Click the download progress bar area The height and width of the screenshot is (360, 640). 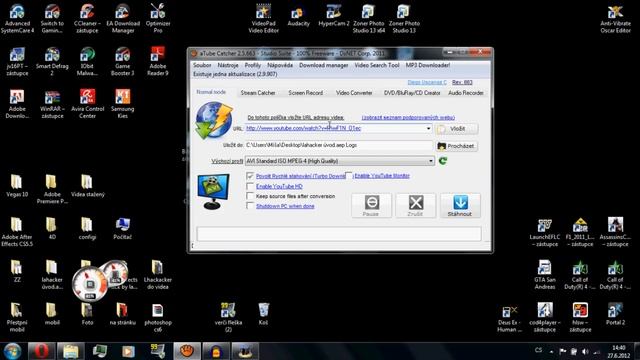[339, 233]
